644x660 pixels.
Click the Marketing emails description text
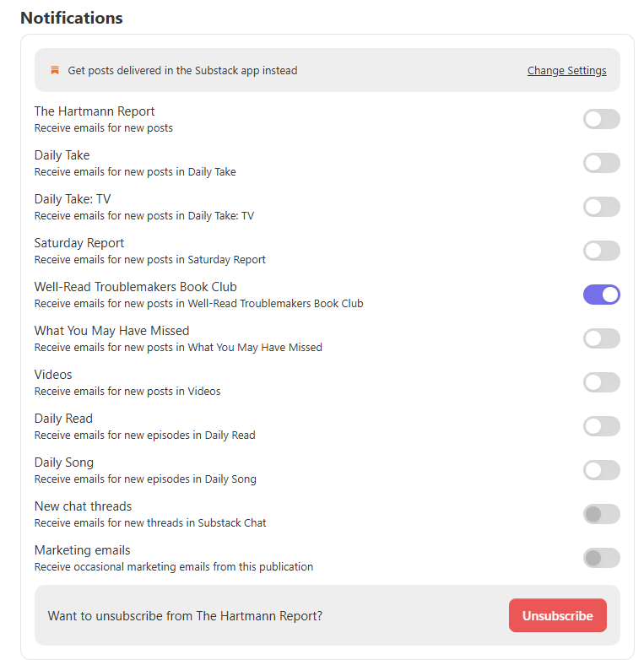174,566
